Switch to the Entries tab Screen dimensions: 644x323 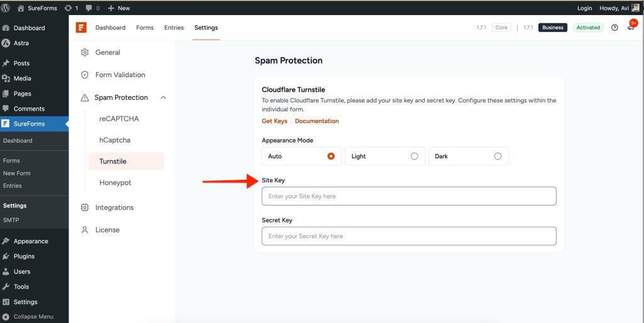tap(174, 28)
